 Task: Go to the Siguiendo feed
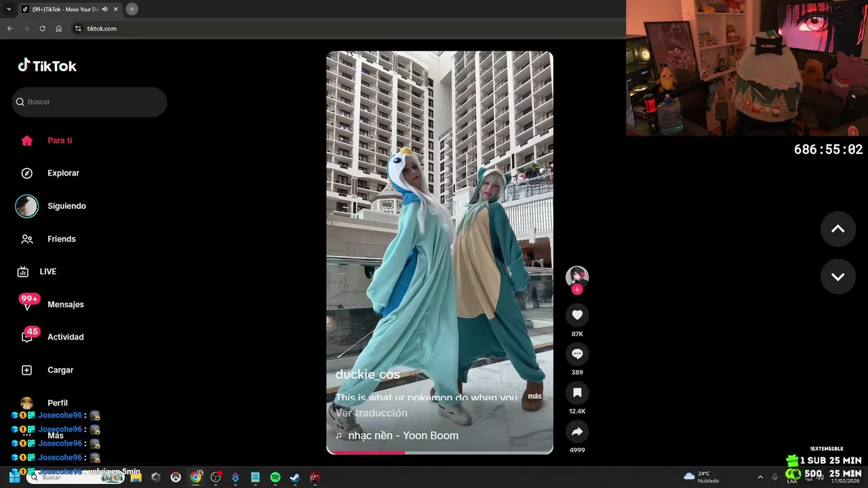[66, 206]
